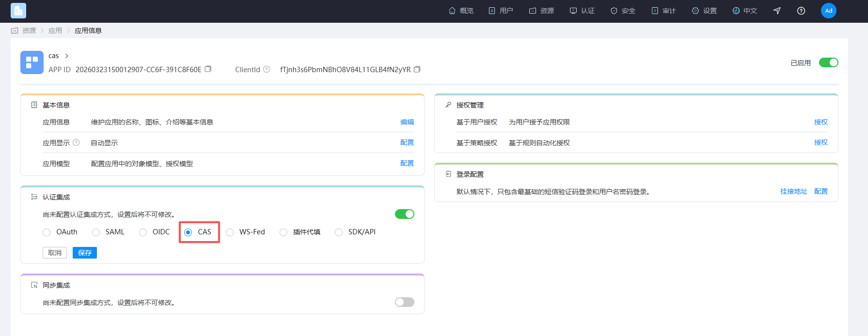This screenshot has width=868, height=336.
Task: Open the help icon in top bar
Action: pos(801,11)
